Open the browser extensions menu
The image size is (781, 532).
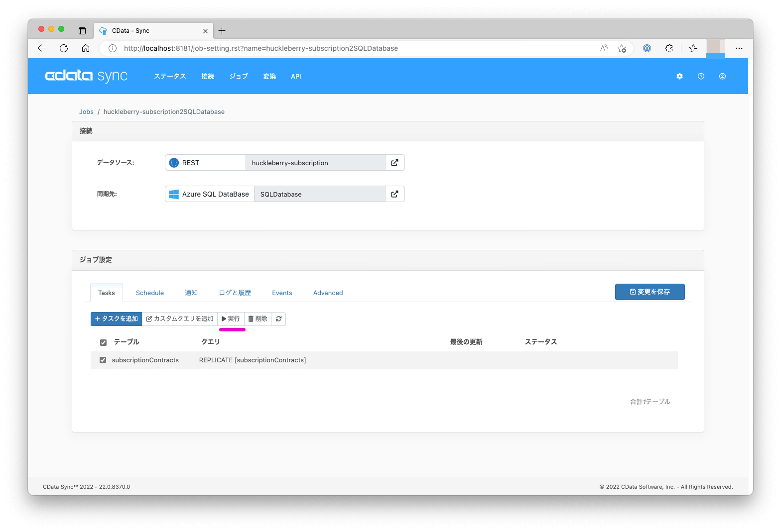669,48
